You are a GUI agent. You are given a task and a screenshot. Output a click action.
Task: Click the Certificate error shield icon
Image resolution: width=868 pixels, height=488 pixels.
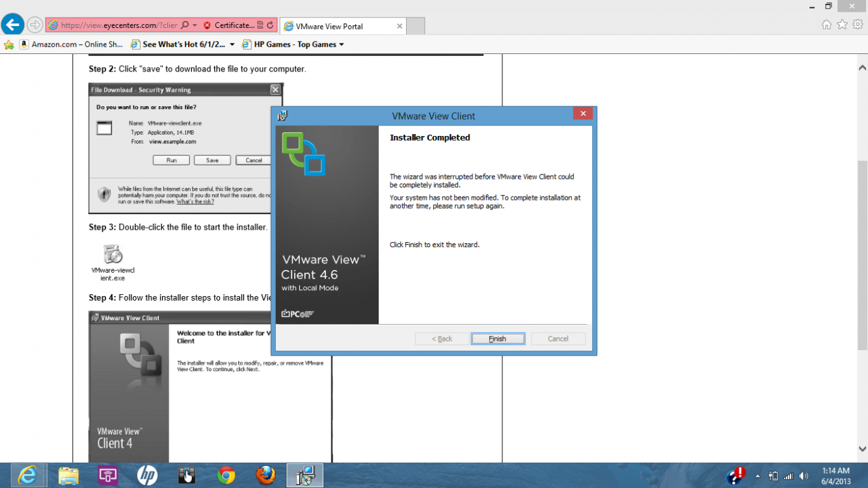[x=207, y=25]
